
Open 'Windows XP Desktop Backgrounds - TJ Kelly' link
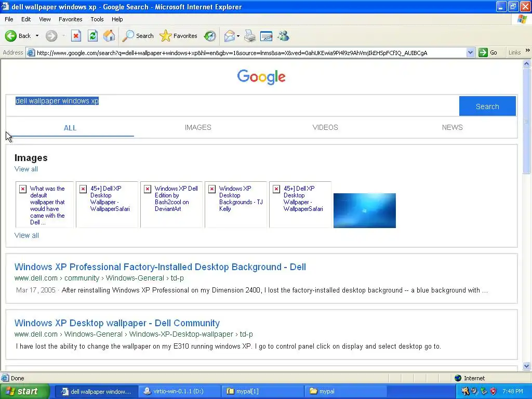click(x=241, y=198)
